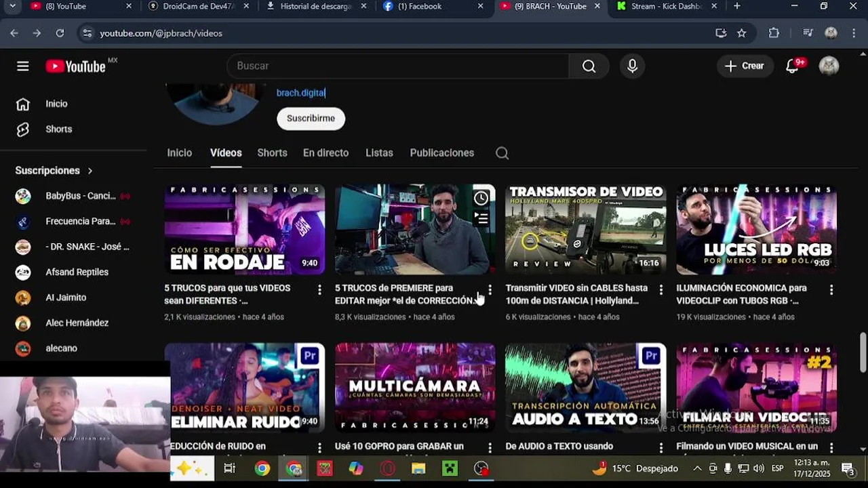The width and height of the screenshot is (868, 488).
Task: Open OBS Studio from the taskbar
Action: pos(481,468)
